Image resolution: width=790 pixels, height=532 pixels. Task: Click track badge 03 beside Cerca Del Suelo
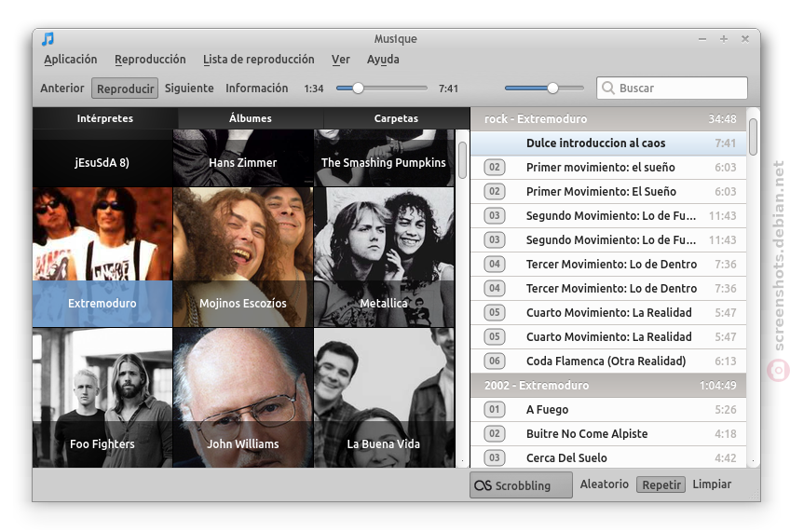pos(495,457)
